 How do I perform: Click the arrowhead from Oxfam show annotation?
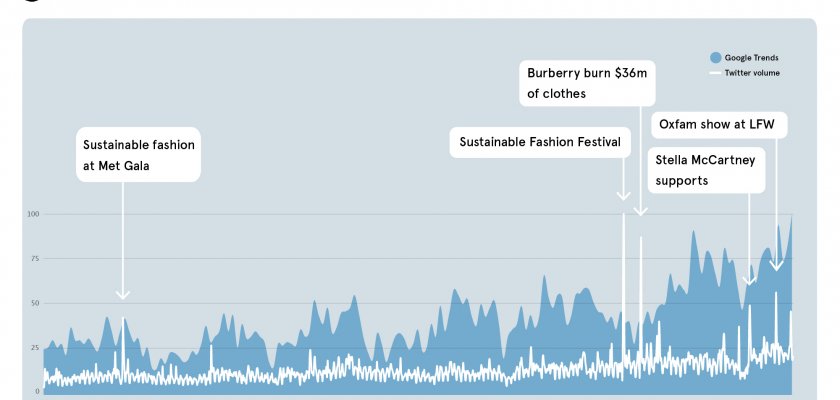click(x=776, y=265)
